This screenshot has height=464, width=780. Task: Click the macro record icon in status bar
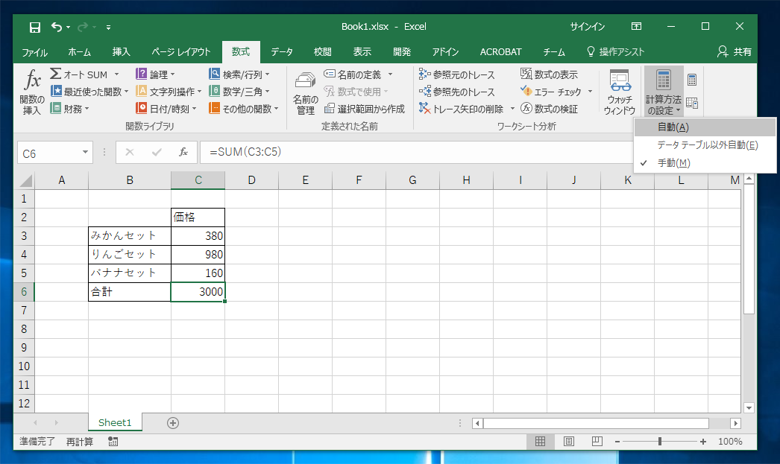[x=113, y=442]
